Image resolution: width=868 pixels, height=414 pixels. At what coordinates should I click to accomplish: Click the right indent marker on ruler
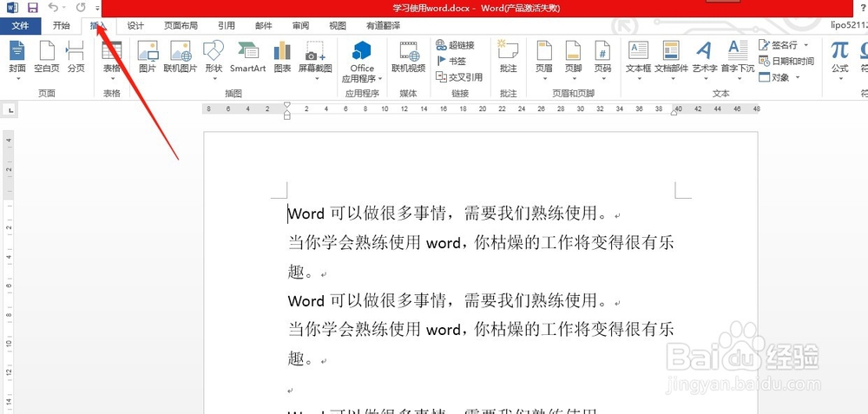(x=674, y=112)
